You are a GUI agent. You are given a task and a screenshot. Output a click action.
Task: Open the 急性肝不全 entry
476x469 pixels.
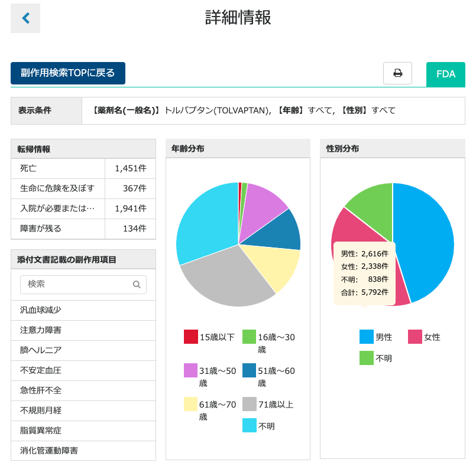point(83,390)
